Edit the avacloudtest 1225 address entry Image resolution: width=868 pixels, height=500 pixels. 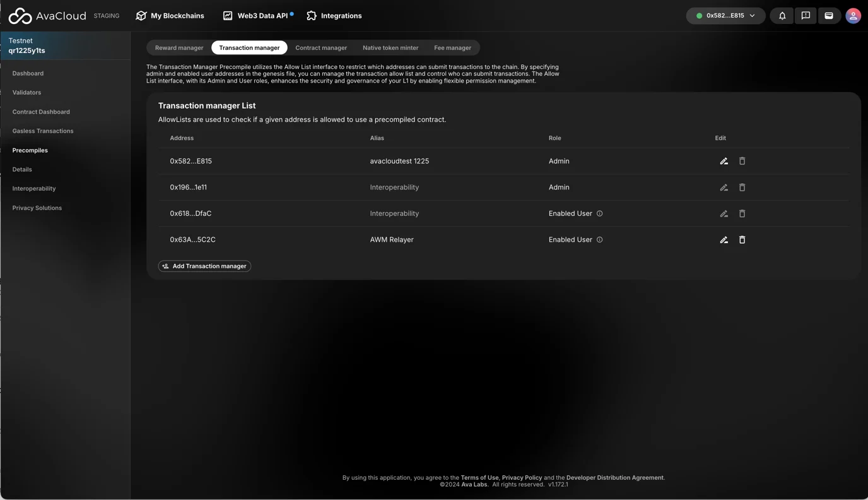(724, 161)
